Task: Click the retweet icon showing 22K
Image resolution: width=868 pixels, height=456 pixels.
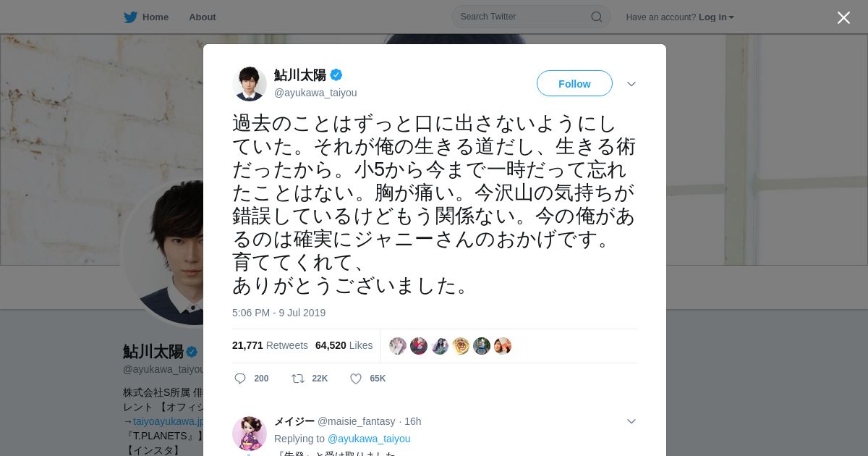Action: pos(297,379)
